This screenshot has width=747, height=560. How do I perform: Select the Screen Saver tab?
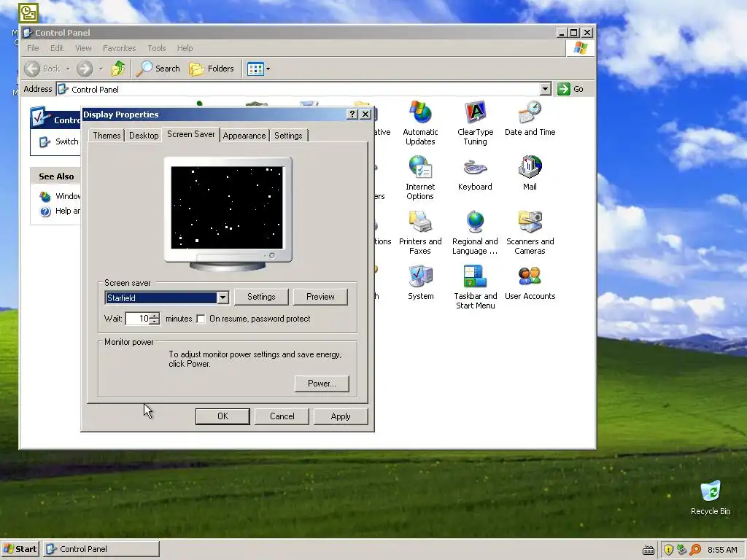click(191, 134)
